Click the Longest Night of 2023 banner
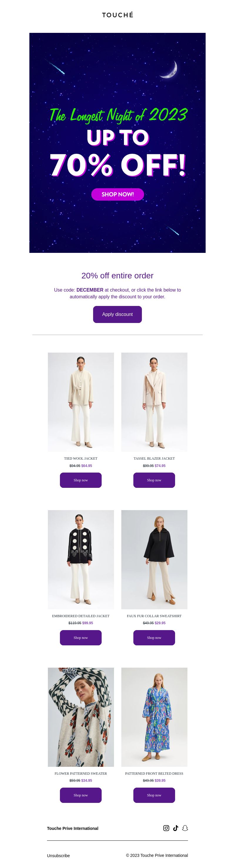Image resolution: width=235 pixels, height=868 pixels. pyautogui.click(x=117, y=143)
